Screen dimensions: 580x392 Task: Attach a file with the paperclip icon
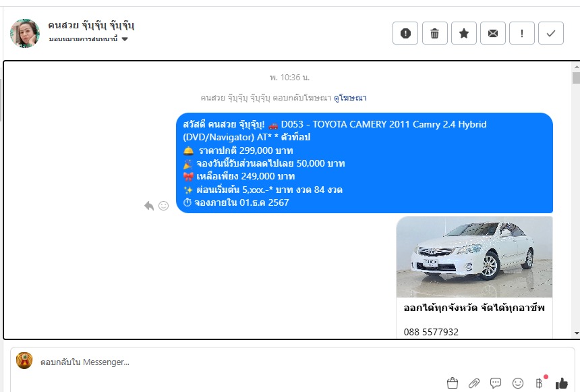pyautogui.click(x=474, y=383)
